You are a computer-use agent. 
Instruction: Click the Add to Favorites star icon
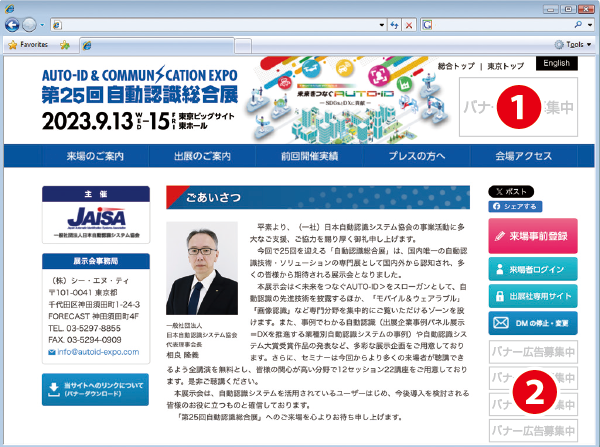click(x=65, y=45)
